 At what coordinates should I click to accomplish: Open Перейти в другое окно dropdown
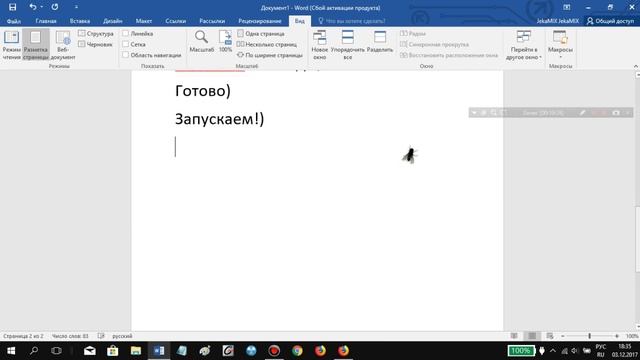(x=524, y=45)
